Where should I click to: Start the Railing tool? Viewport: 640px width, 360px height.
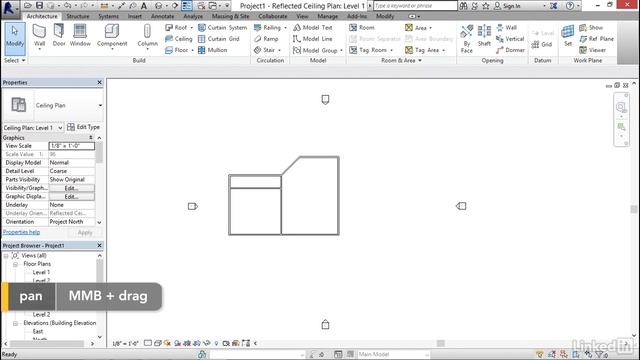point(267,27)
